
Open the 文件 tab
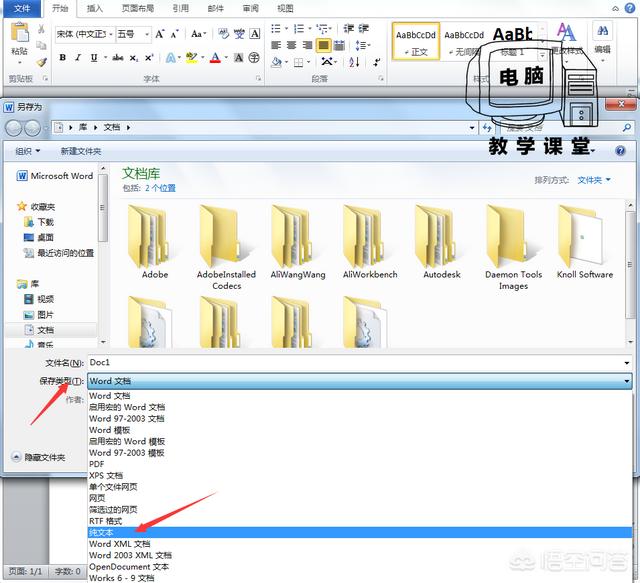pos(22,9)
